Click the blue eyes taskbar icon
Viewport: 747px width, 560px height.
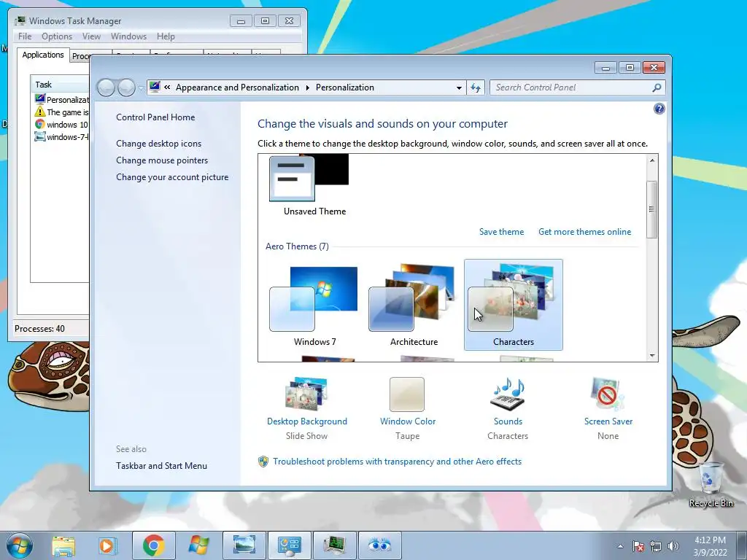click(379, 545)
